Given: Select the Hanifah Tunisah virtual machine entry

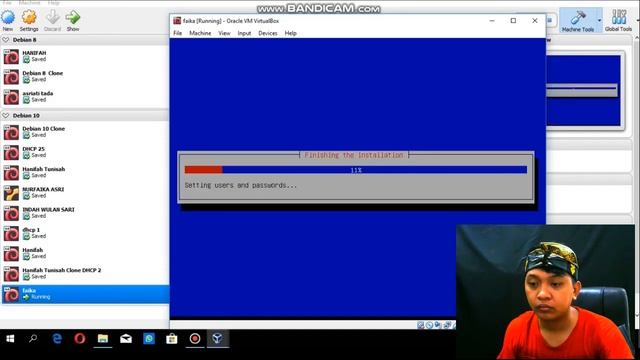Looking at the screenshot, I should tap(85, 173).
